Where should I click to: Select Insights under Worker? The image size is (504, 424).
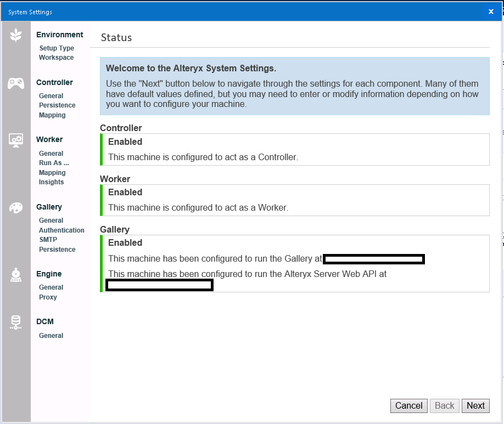51,182
